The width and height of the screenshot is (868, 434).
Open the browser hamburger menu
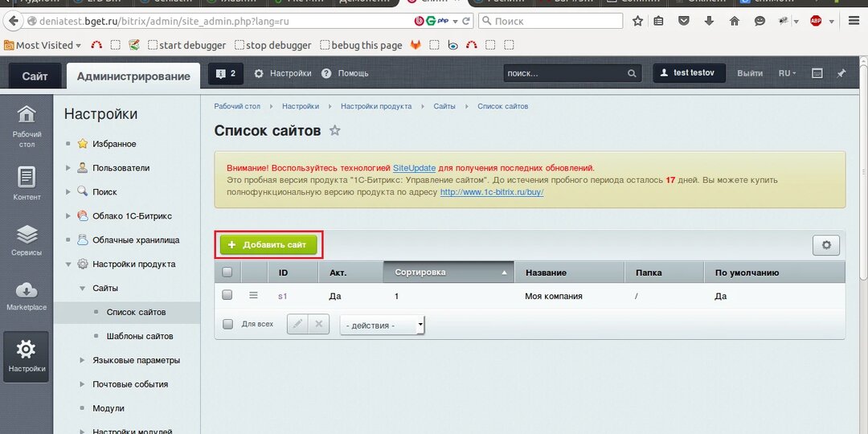coord(854,21)
